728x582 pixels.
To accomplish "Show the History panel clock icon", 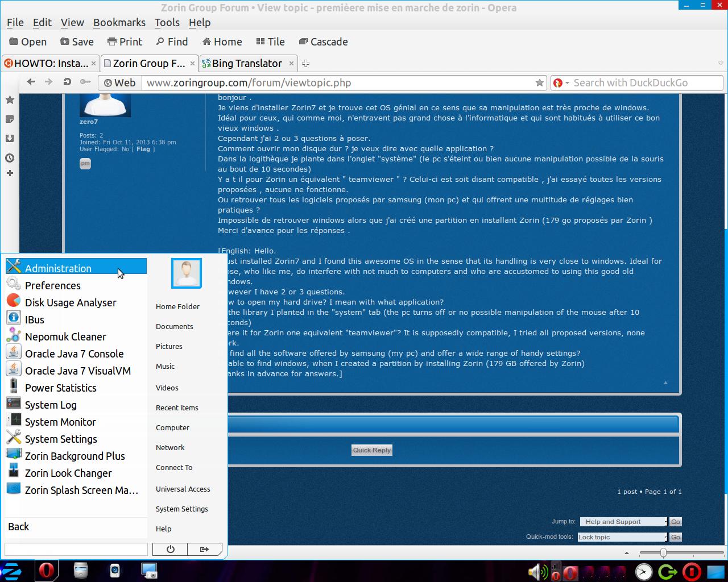I will 10,158.
